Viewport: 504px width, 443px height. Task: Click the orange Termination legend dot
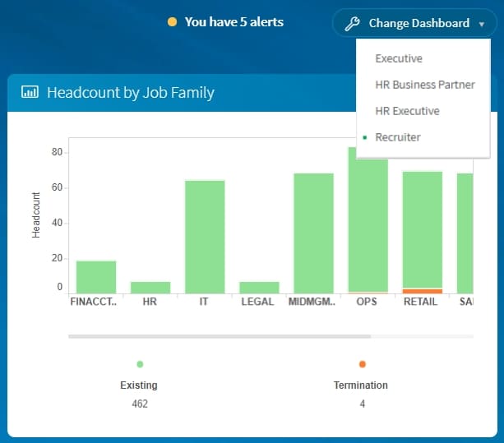363,364
